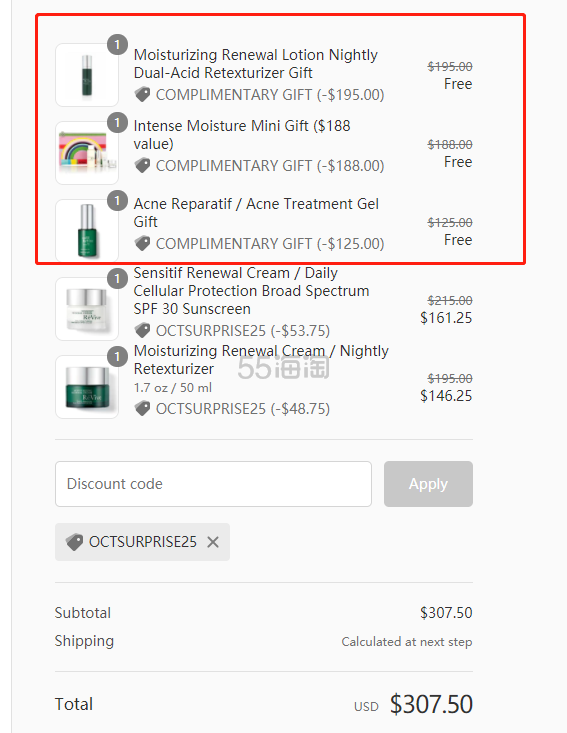This screenshot has height=733, width=567.
Task: Click the Calculated at next step shipping text
Action: [x=407, y=642]
